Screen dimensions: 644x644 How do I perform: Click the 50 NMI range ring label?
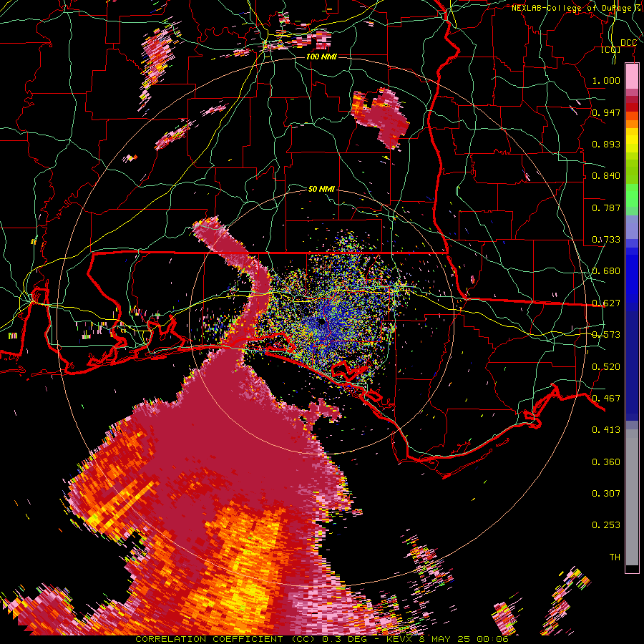click(x=321, y=189)
